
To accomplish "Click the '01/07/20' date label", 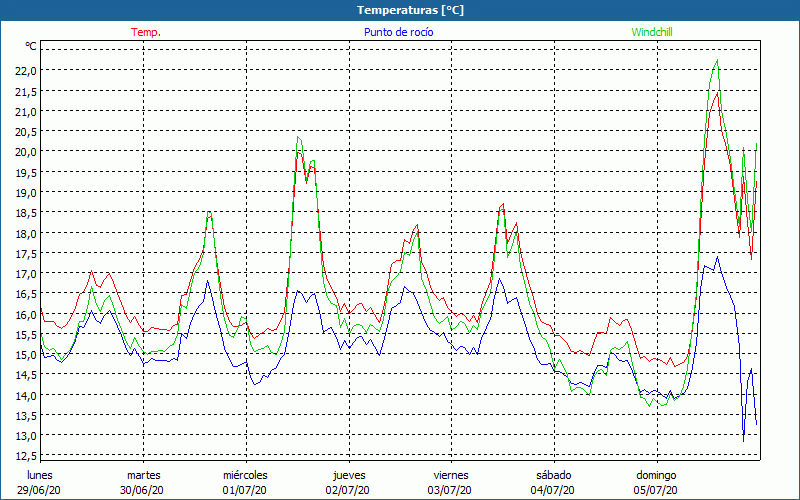I will pos(244,490).
